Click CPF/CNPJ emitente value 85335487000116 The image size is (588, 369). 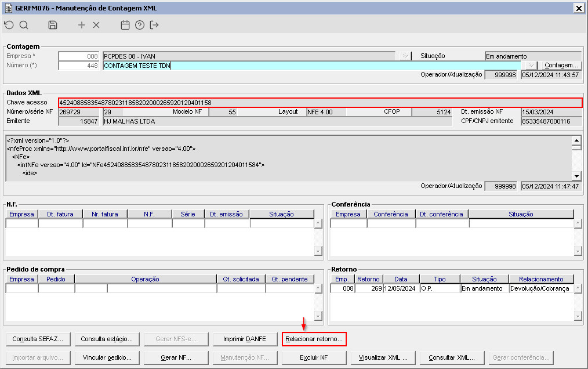click(551, 121)
